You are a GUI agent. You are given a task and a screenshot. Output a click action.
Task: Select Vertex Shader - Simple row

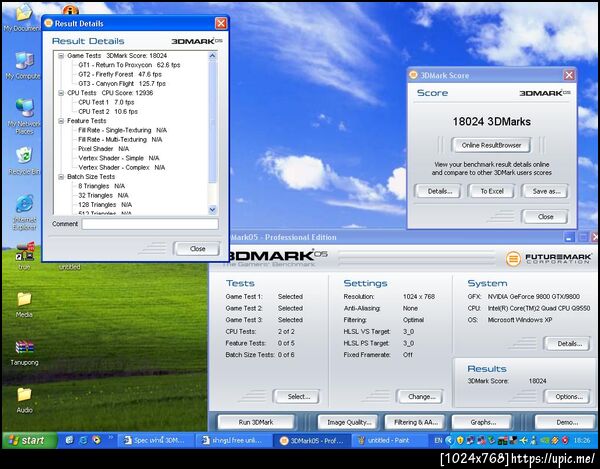click(119, 158)
